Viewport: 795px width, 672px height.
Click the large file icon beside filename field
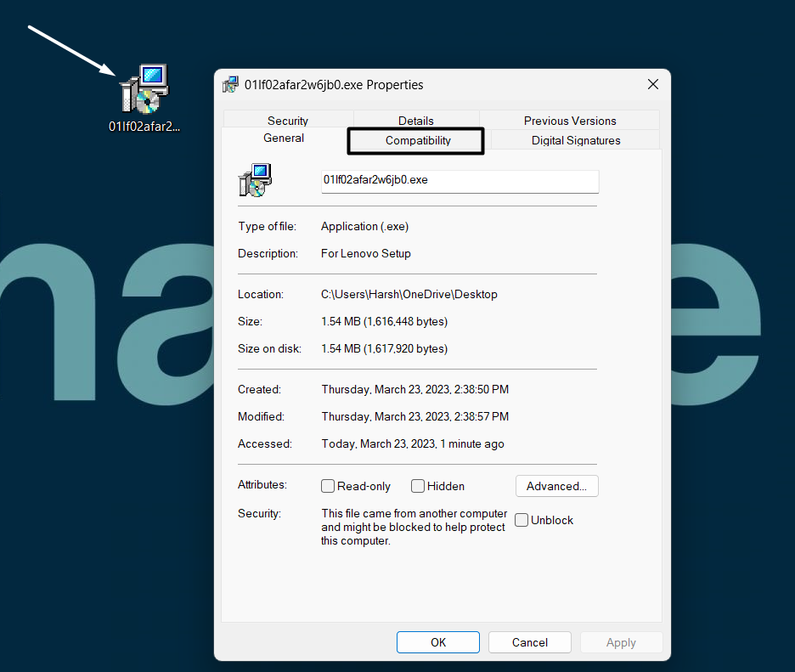coord(255,180)
